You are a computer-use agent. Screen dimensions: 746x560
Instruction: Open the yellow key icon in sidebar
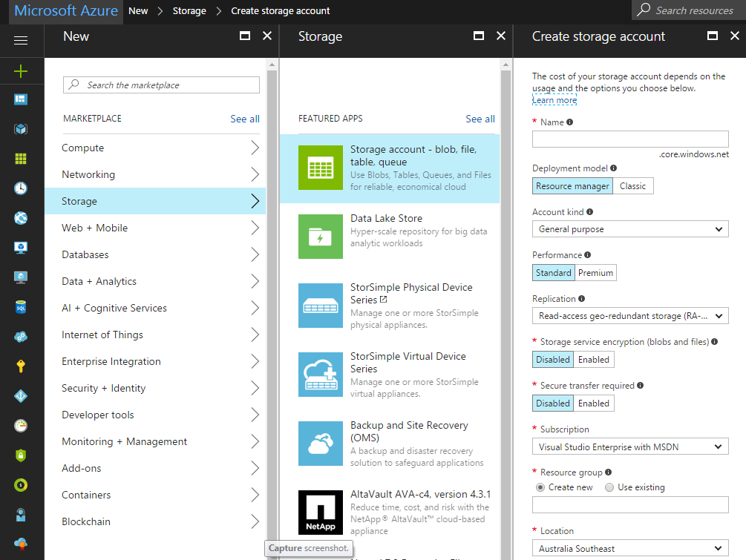coord(21,366)
